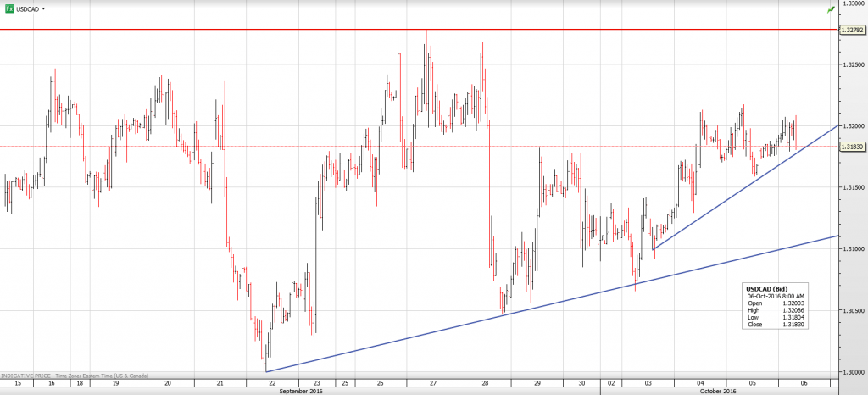Click date 22 on the time axis
The width and height of the screenshot is (868, 395).
point(271,384)
